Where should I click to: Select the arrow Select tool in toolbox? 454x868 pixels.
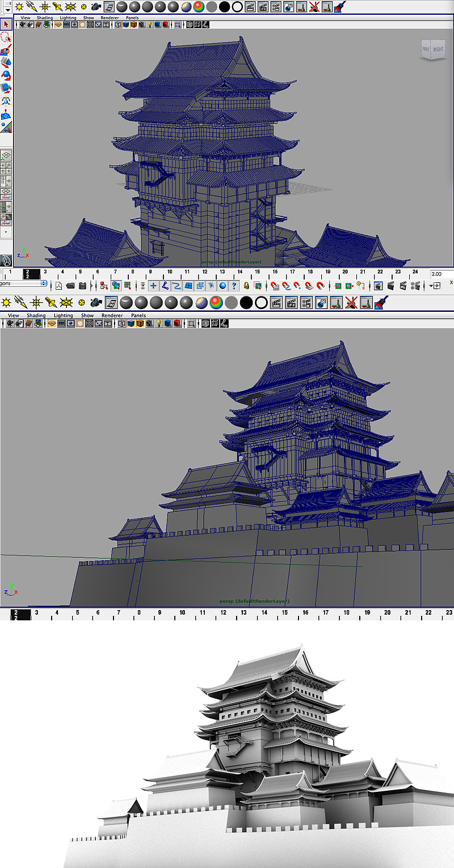point(6,24)
